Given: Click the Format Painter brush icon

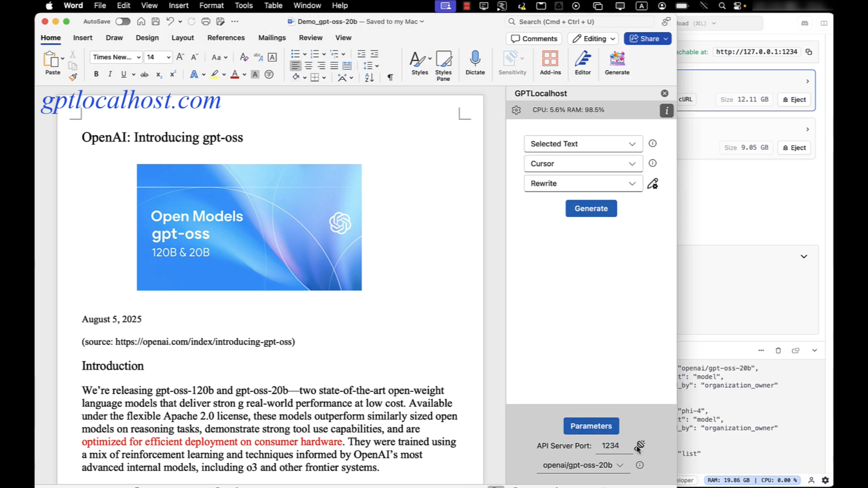Looking at the screenshot, I should coord(73,77).
